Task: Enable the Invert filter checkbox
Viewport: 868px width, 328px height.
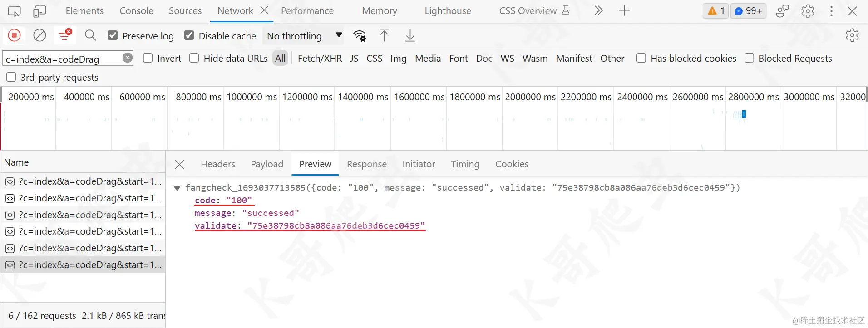Action: click(x=148, y=58)
